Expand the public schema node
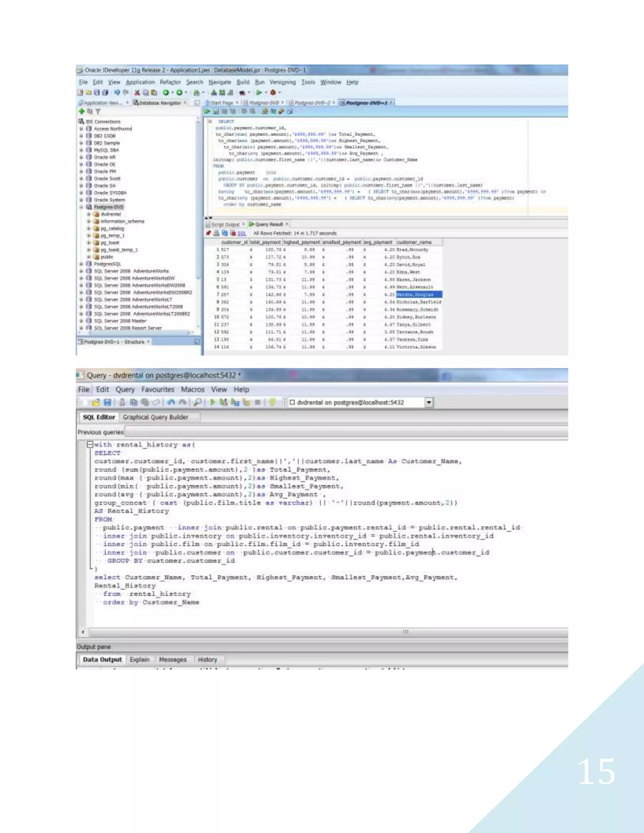Screen dimensions: 644x833 click(x=88, y=257)
